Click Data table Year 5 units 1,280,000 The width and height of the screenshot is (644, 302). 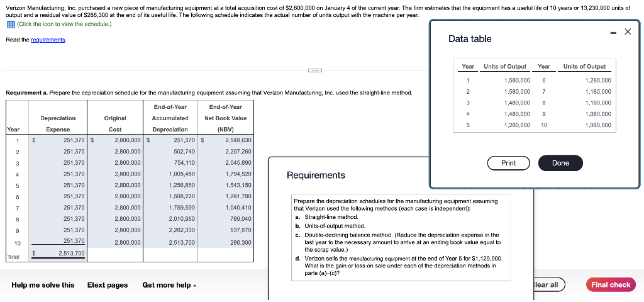[517, 125]
